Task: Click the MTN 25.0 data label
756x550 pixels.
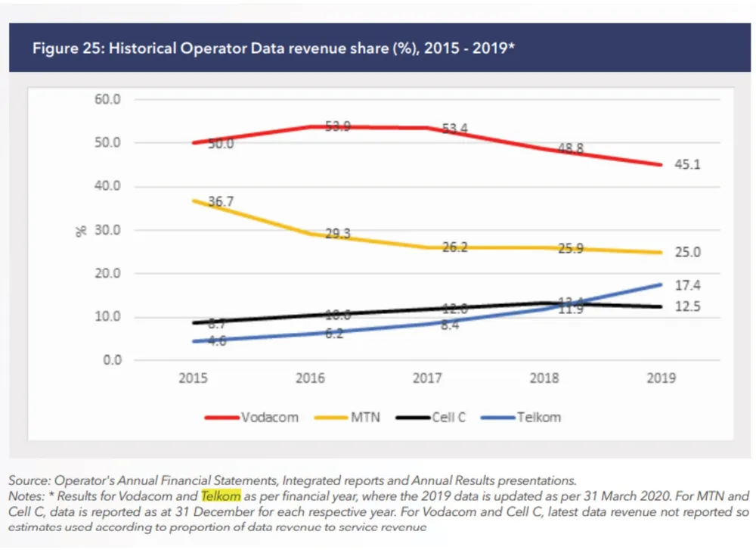Action: pos(687,253)
